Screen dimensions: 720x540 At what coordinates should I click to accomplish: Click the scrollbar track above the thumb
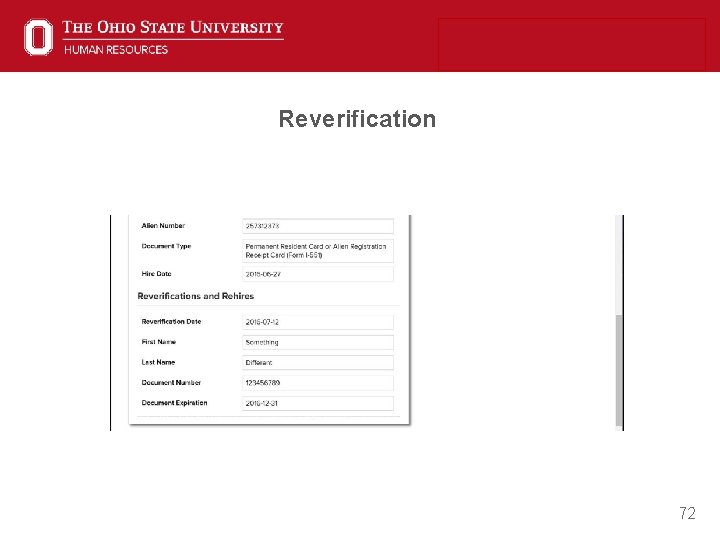pos(619,265)
